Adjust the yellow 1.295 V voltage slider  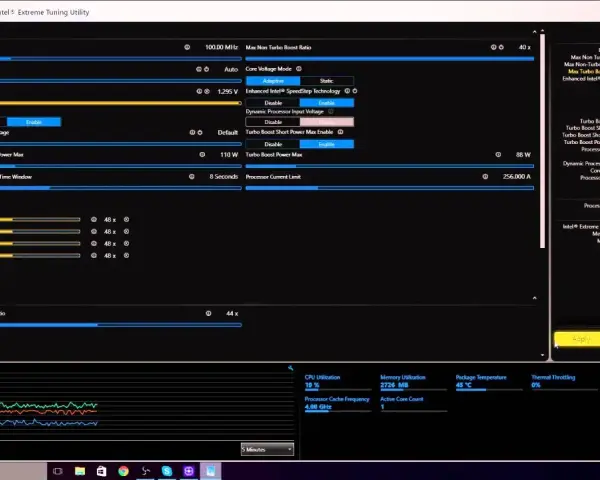point(120,103)
